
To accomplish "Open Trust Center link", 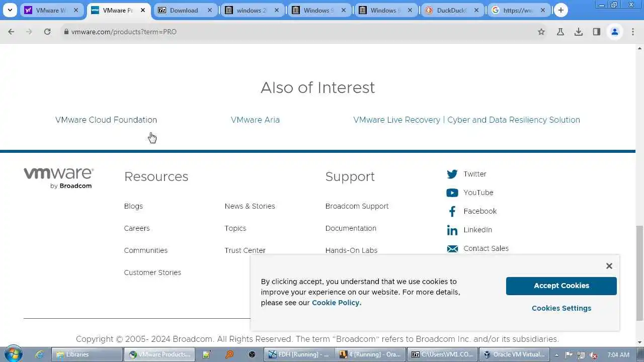I will (x=245, y=250).
